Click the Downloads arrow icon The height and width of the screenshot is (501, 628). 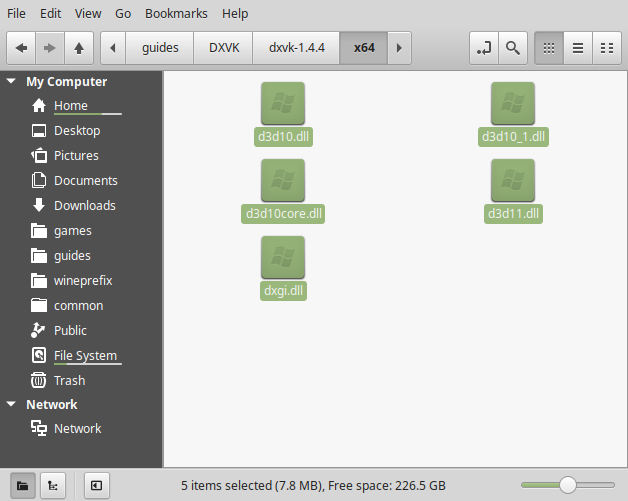[x=39, y=205]
